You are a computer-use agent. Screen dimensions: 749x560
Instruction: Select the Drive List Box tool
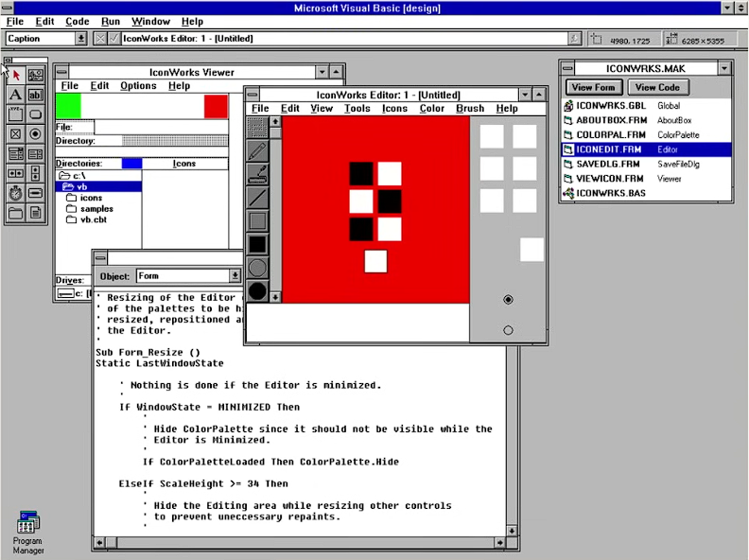point(35,193)
